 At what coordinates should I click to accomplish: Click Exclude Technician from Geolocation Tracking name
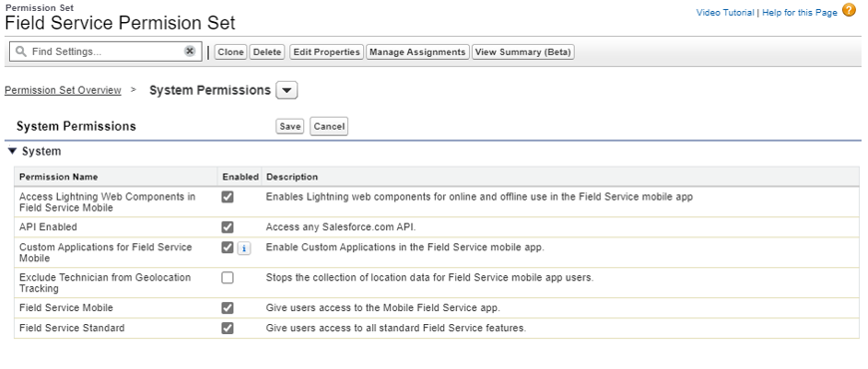105,282
